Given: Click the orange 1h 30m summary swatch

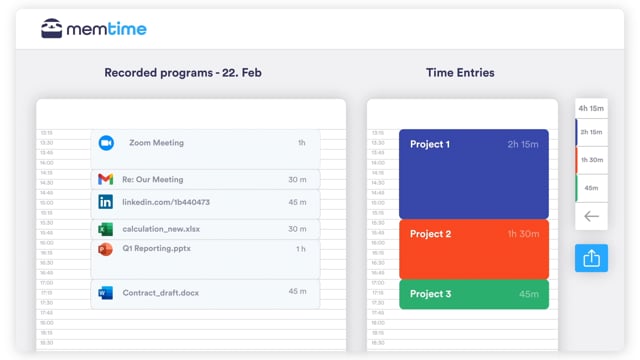Looking at the screenshot, I should point(591,160).
